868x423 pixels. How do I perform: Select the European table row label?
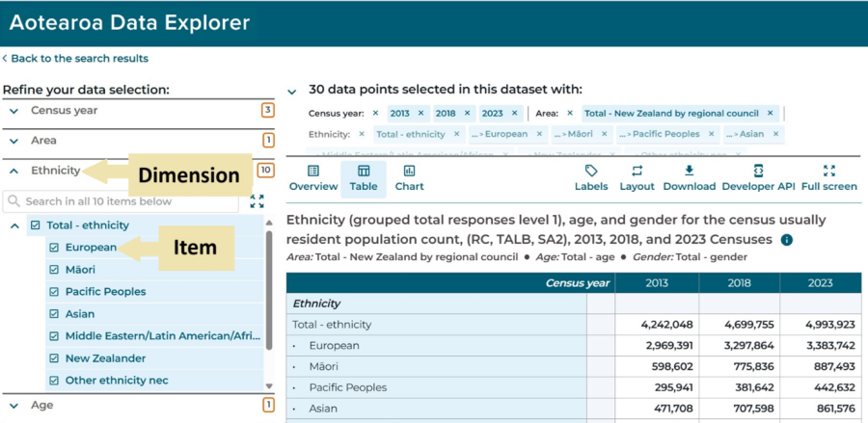coord(335,346)
